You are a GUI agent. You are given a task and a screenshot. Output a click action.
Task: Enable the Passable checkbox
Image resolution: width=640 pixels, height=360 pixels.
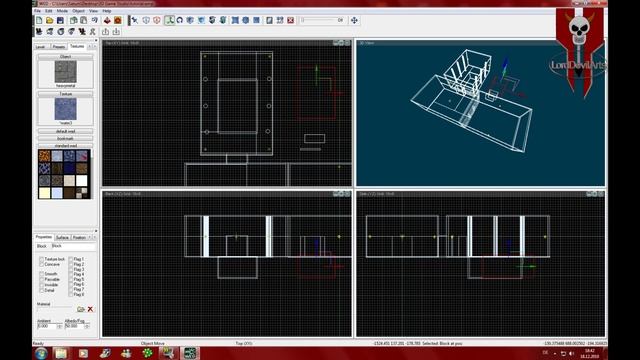pos(41,280)
